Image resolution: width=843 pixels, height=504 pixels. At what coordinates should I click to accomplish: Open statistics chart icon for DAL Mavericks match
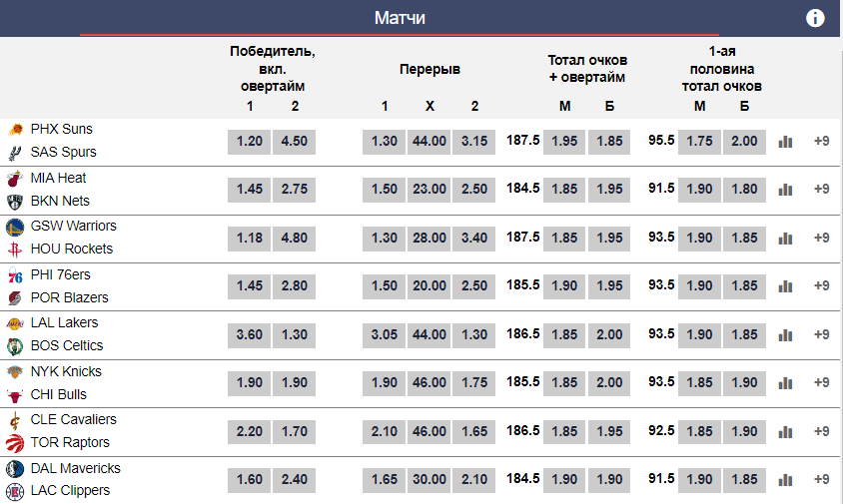coord(785,480)
